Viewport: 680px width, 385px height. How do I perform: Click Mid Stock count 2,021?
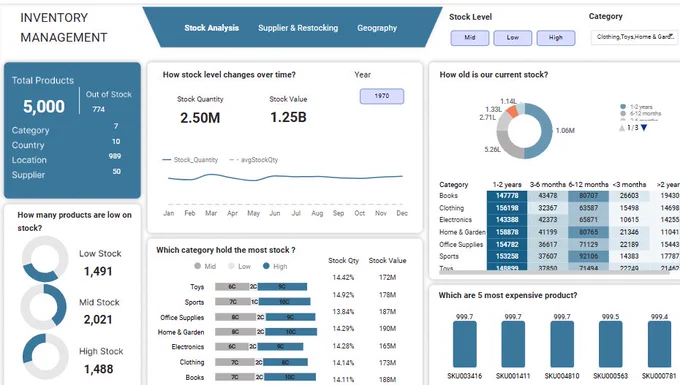98,320
